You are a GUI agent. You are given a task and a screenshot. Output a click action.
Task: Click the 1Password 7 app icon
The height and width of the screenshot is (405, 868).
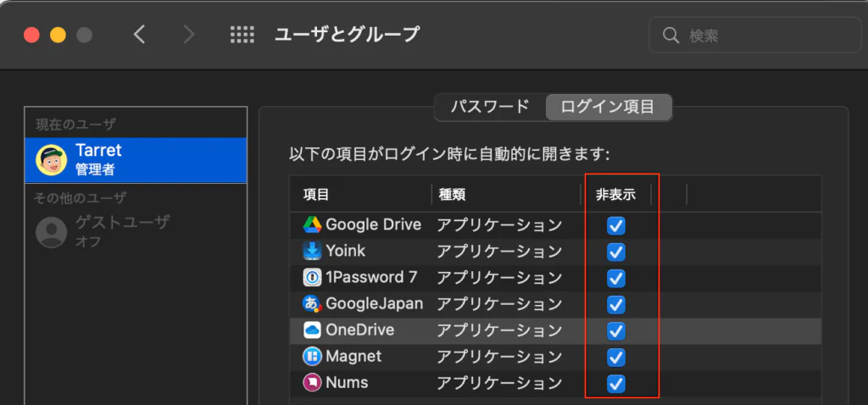[312, 278]
